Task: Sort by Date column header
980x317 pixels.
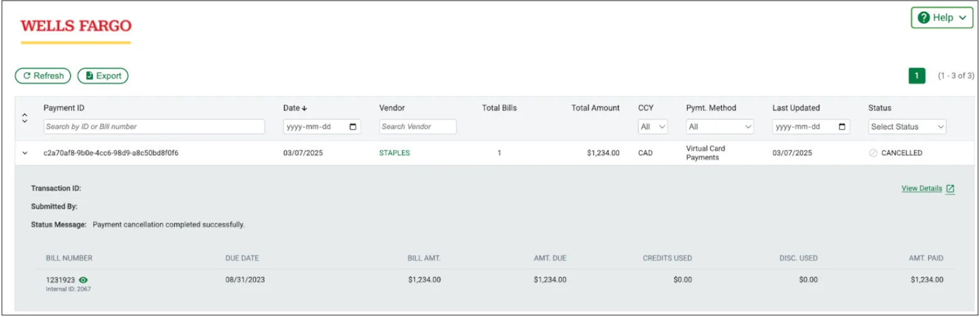Action: click(295, 108)
